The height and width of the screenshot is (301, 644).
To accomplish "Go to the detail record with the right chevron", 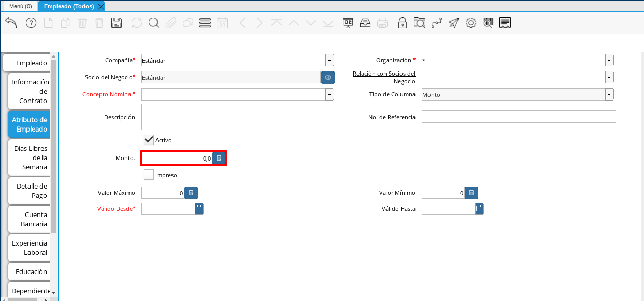I will point(260,23).
